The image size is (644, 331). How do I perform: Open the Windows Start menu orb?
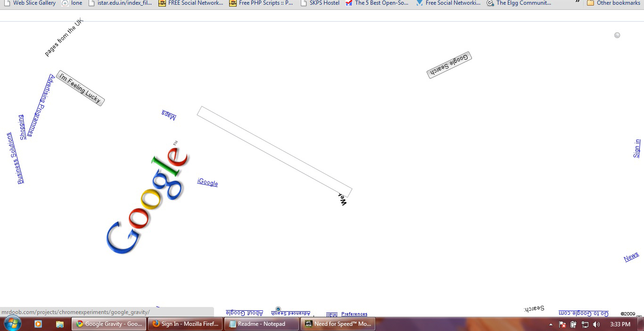[x=12, y=324]
